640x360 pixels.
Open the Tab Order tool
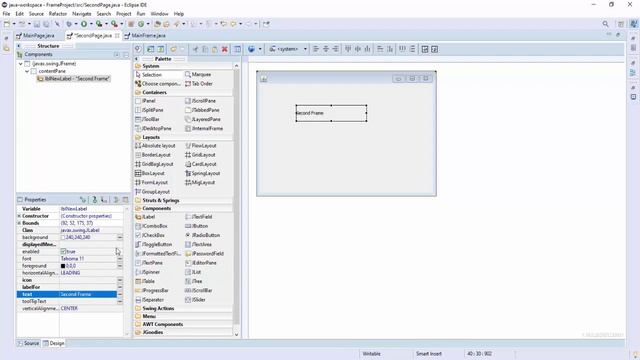[x=199, y=84]
